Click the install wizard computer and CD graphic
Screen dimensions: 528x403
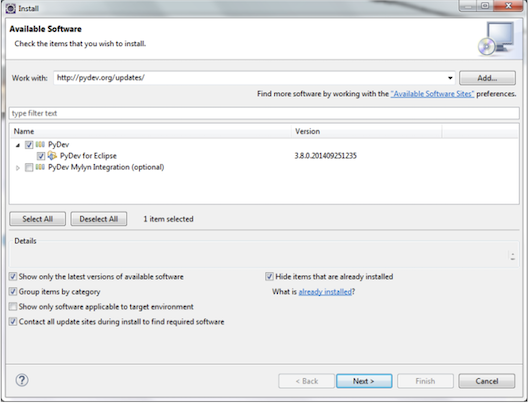coord(496,38)
